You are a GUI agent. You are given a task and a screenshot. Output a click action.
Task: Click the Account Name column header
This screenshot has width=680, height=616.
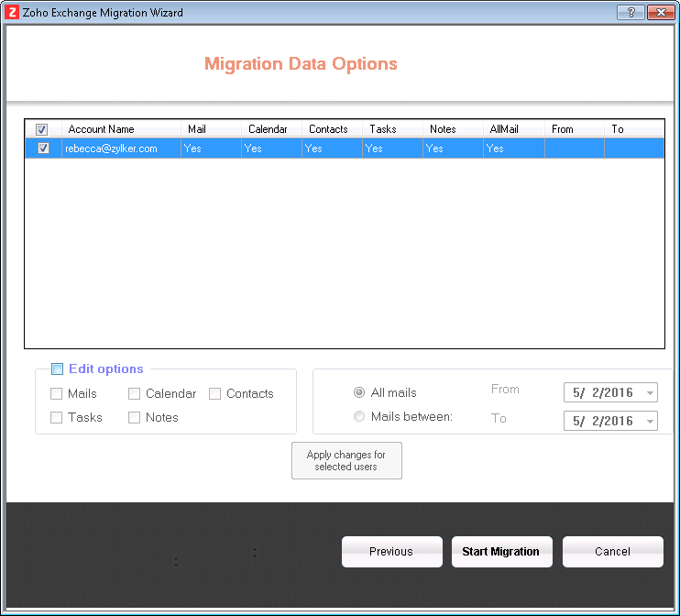pos(101,129)
